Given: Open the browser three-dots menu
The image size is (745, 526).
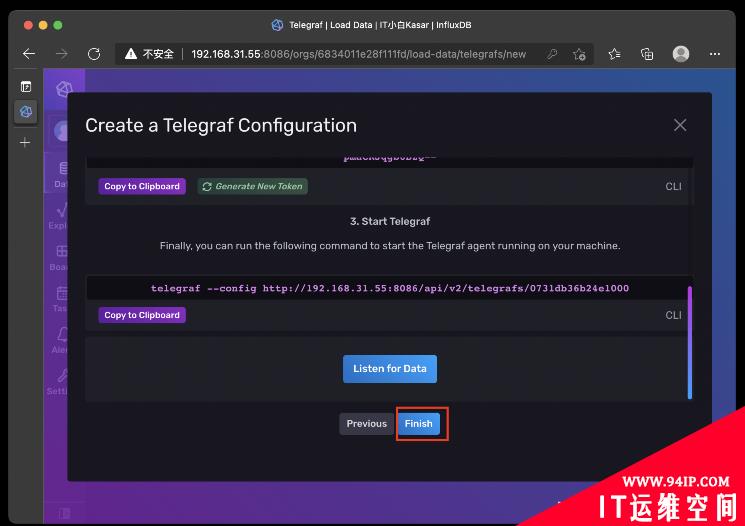Looking at the screenshot, I should [x=714, y=54].
